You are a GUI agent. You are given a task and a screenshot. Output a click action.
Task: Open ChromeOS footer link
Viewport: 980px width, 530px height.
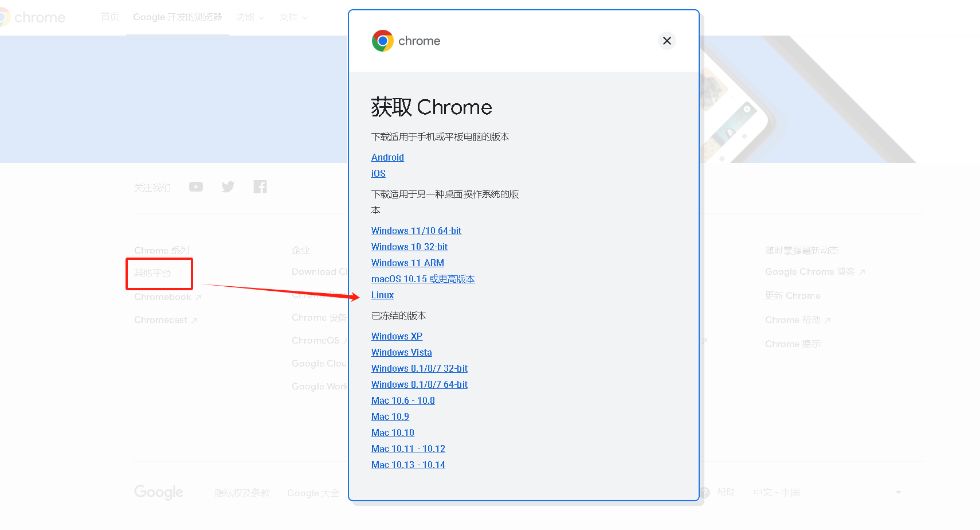(x=320, y=341)
